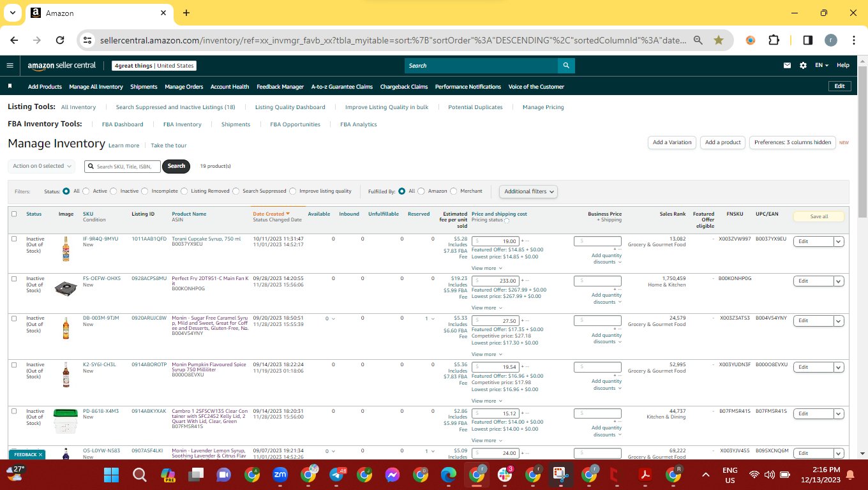Click the Torani Cupcake Syrup price field
Viewport: 868px width, 490px height.
[x=495, y=241]
